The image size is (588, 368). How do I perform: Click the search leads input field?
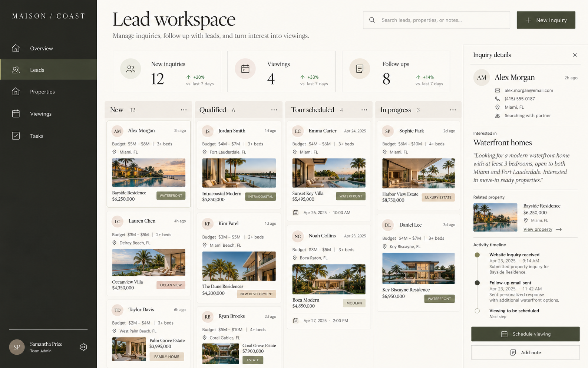436,20
